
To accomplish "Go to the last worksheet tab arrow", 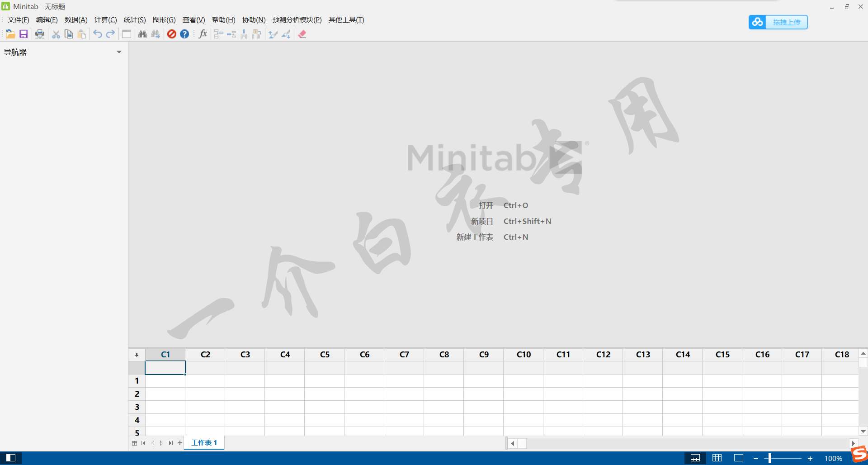I will pyautogui.click(x=170, y=443).
